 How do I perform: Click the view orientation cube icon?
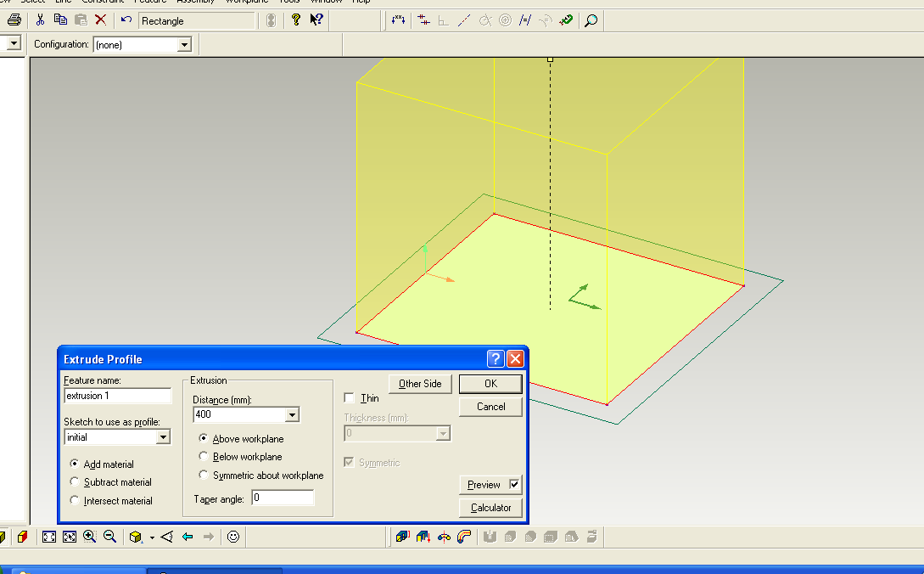[136, 537]
